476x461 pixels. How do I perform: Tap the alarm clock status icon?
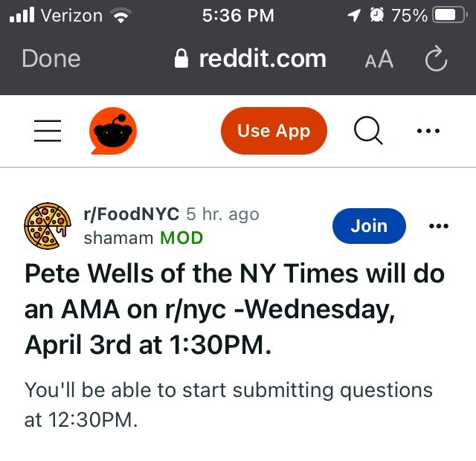pos(377,15)
